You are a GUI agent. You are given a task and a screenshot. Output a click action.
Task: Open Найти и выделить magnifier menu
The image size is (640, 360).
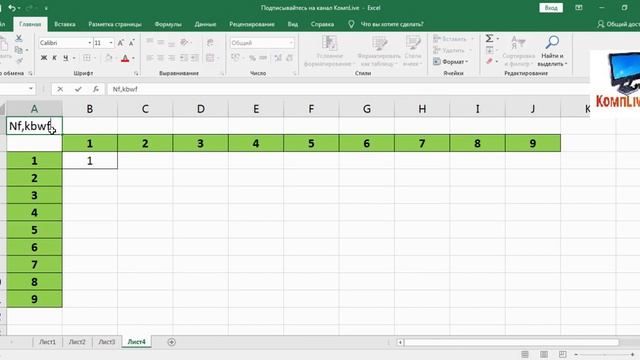[552, 51]
